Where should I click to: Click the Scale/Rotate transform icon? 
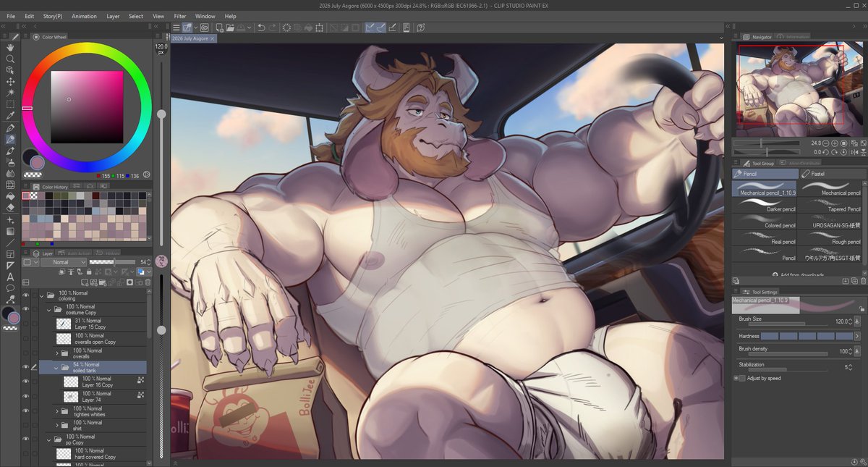tap(319, 28)
